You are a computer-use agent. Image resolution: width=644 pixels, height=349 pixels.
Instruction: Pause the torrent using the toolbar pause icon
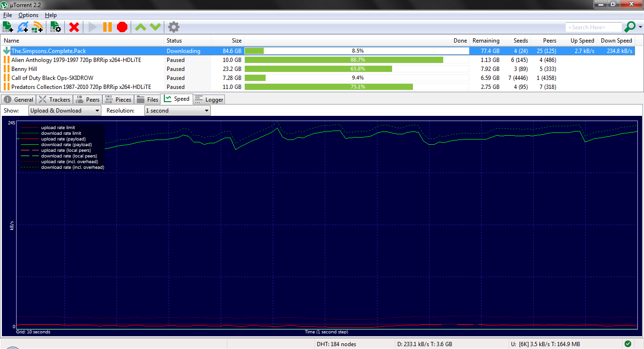pos(107,27)
